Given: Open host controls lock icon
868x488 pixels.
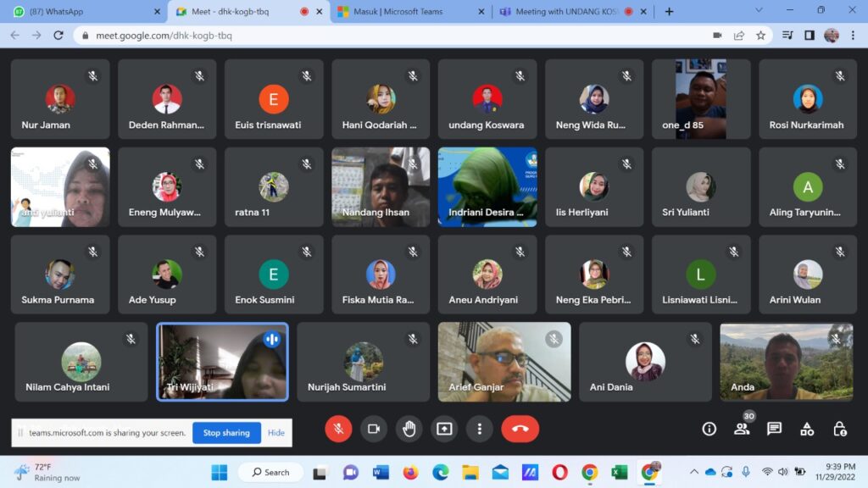Looking at the screenshot, I should (x=839, y=429).
